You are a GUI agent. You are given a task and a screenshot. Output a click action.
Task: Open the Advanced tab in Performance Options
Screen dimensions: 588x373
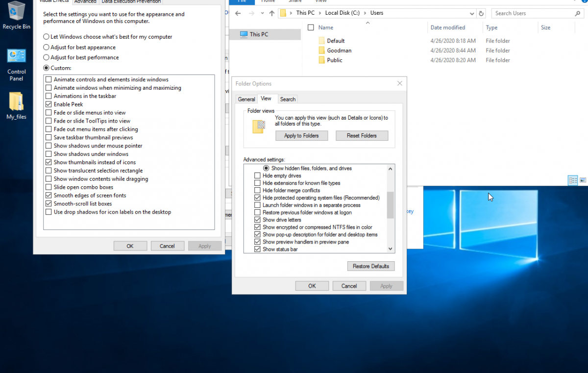[x=85, y=2]
